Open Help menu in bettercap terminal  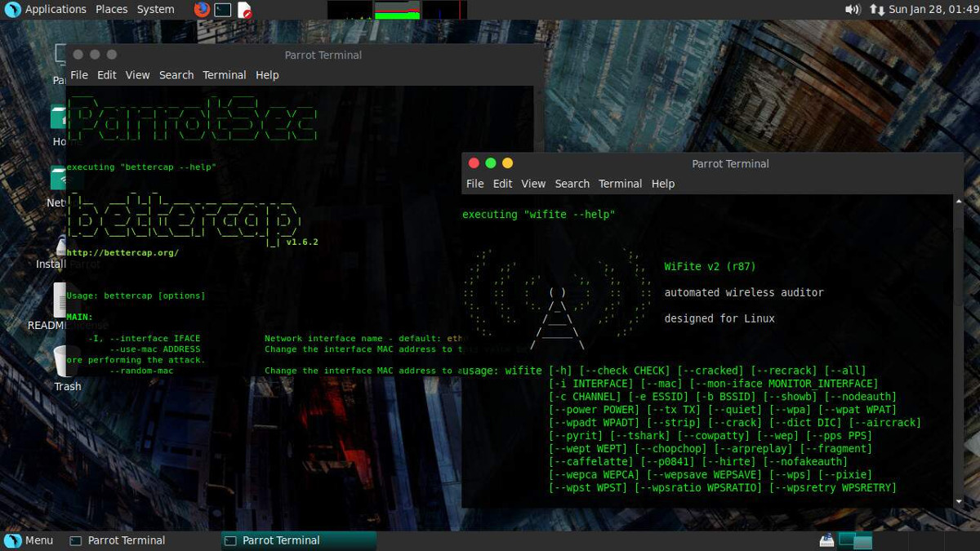pyautogui.click(x=267, y=75)
